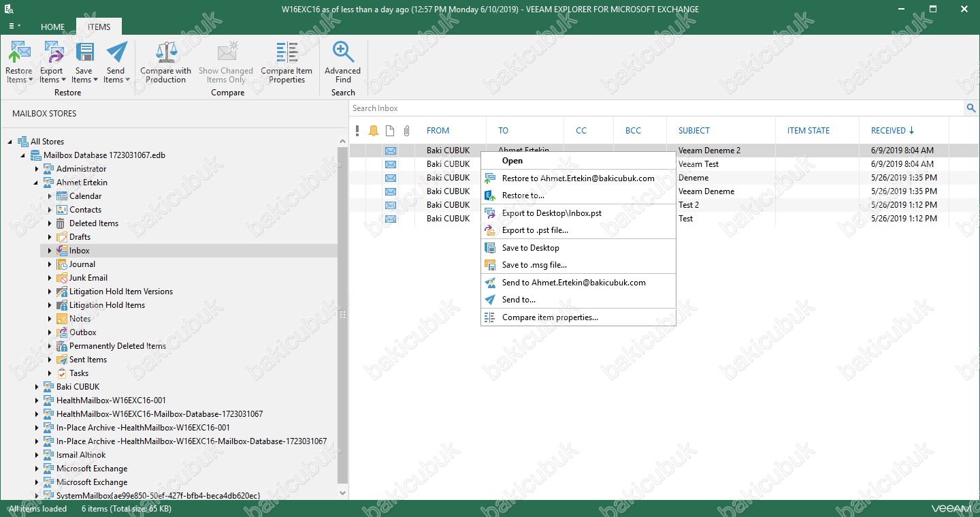The width and height of the screenshot is (980, 517).
Task: Select Litigation Hold Item Versions folder
Action: click(x=120, y=292)
